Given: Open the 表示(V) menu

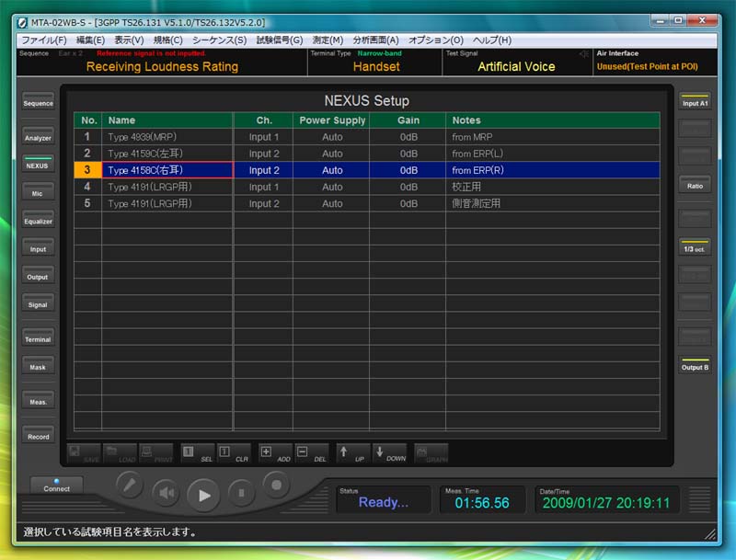Looking at the screenshot, I should pyautogui.click(x=129, y=40).
